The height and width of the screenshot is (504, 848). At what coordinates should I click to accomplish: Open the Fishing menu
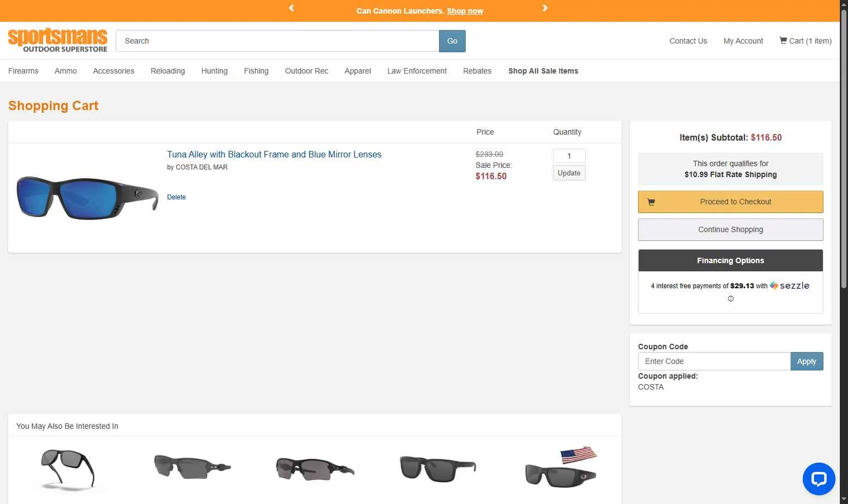point(256,71)
